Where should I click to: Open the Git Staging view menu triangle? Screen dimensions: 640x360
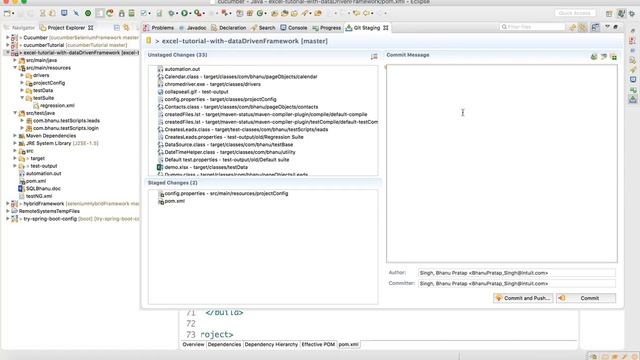click(x=607, y=27)
